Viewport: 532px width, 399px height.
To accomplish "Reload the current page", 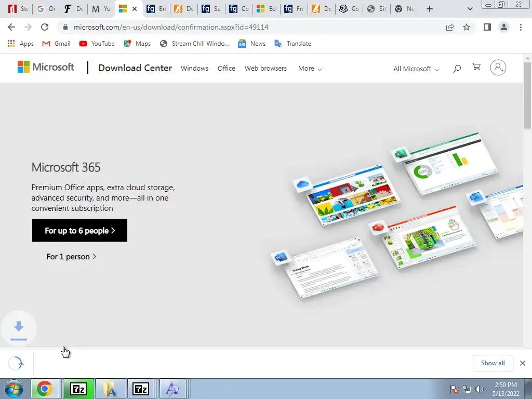I will click(x=45, y=27).
